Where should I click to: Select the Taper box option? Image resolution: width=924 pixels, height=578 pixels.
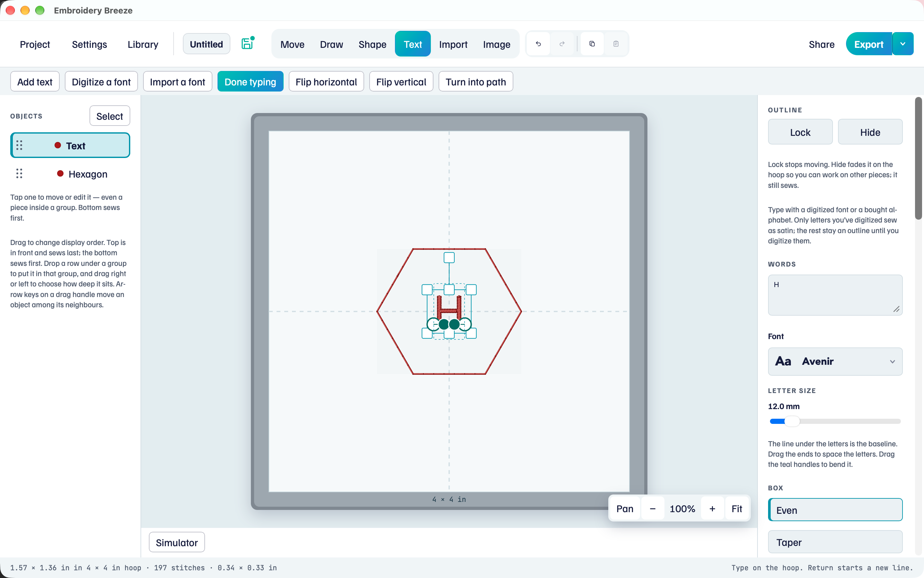835,542
